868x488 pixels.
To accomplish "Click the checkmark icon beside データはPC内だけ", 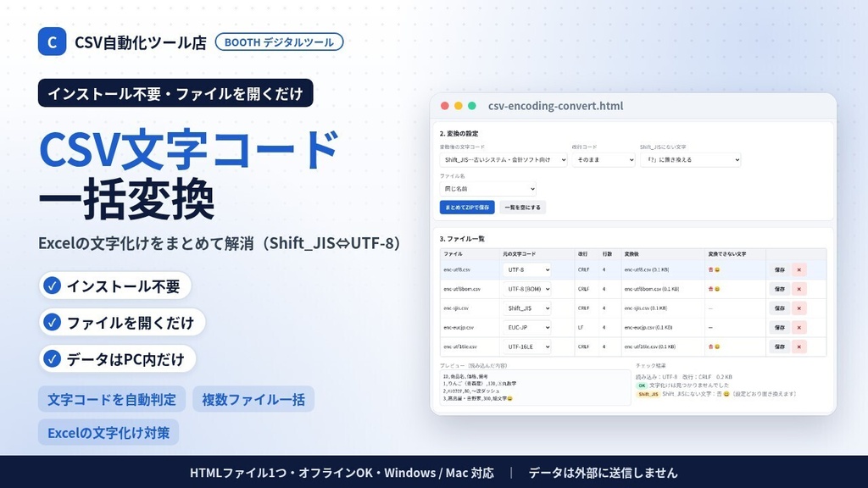I will pyautogui.click(x=52, y=359).
